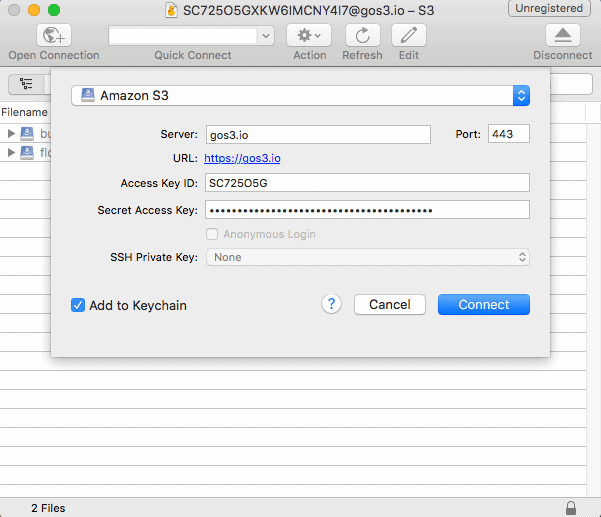
Task: Click the Connect button
Action: pyautogui.click(x=484, y=305)
